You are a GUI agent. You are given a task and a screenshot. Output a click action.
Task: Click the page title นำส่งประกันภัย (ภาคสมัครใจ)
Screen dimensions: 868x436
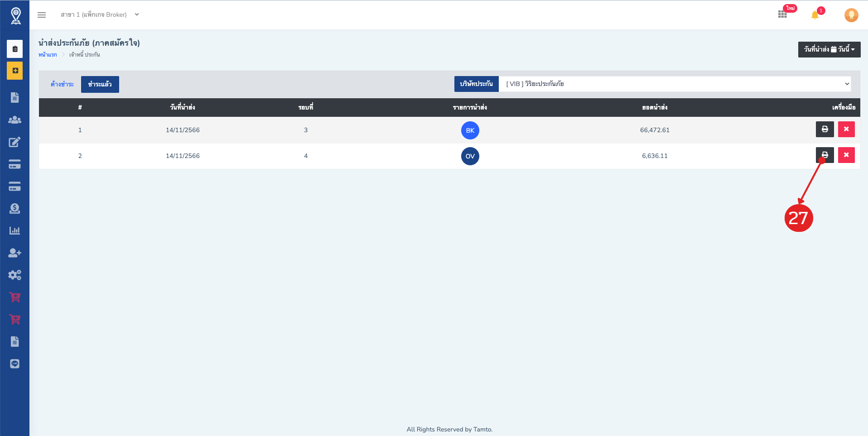pos(89,43)
